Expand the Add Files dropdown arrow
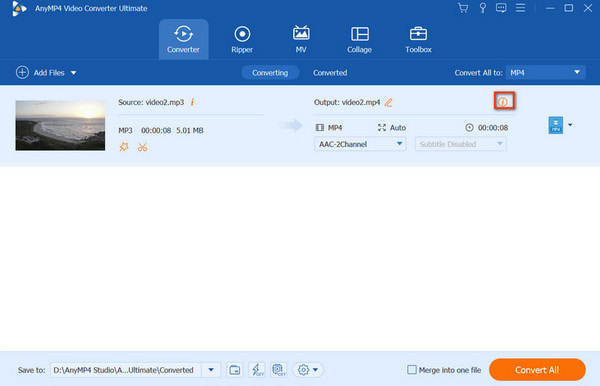The width and height of the screenshot is (600, 386). [73, 73]
